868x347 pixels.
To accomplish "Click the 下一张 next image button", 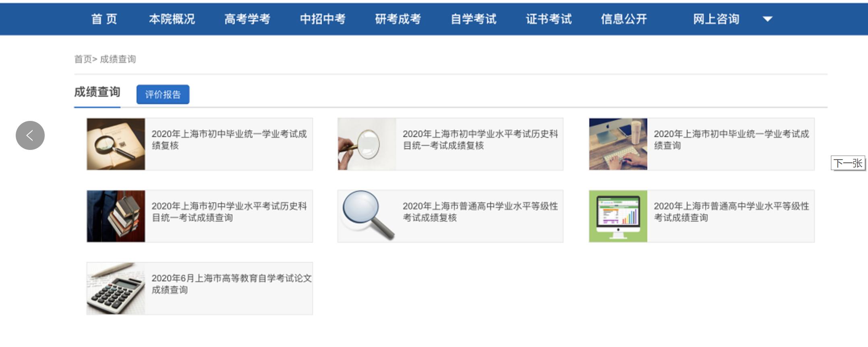I will click(848, 163).
